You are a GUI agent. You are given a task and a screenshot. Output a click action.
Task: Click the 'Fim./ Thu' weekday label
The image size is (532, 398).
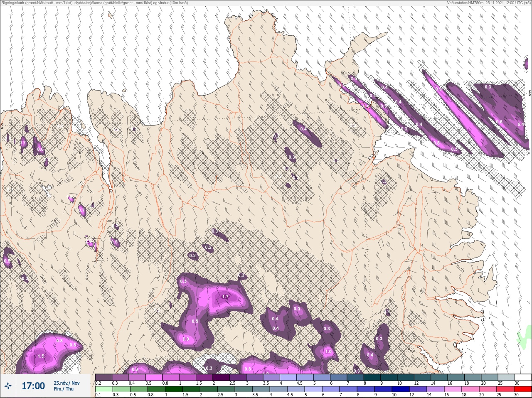pos(64,389)
